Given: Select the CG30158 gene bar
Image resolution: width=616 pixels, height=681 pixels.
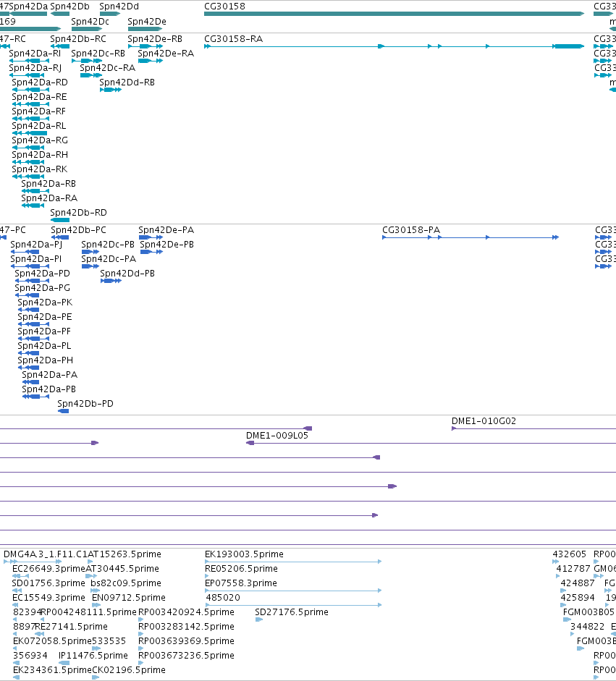Looking at the screenshot, I should point(394,14).
